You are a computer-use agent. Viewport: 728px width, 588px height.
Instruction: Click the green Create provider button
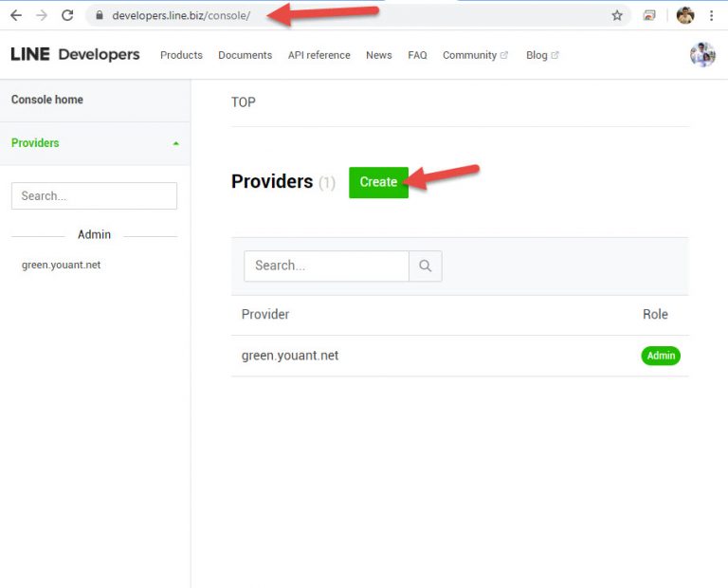378,182
